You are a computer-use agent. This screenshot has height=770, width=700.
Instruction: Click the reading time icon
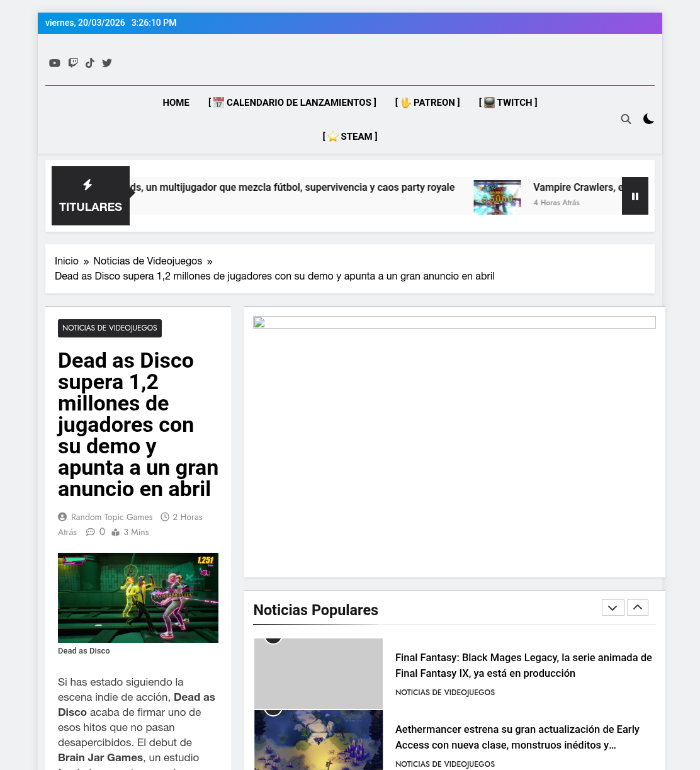pos(116,532)
